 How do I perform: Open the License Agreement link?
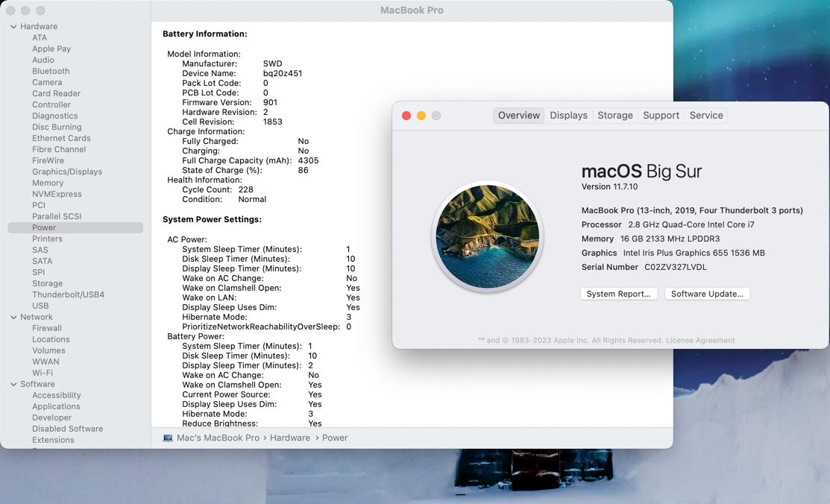tap(700, 341)
